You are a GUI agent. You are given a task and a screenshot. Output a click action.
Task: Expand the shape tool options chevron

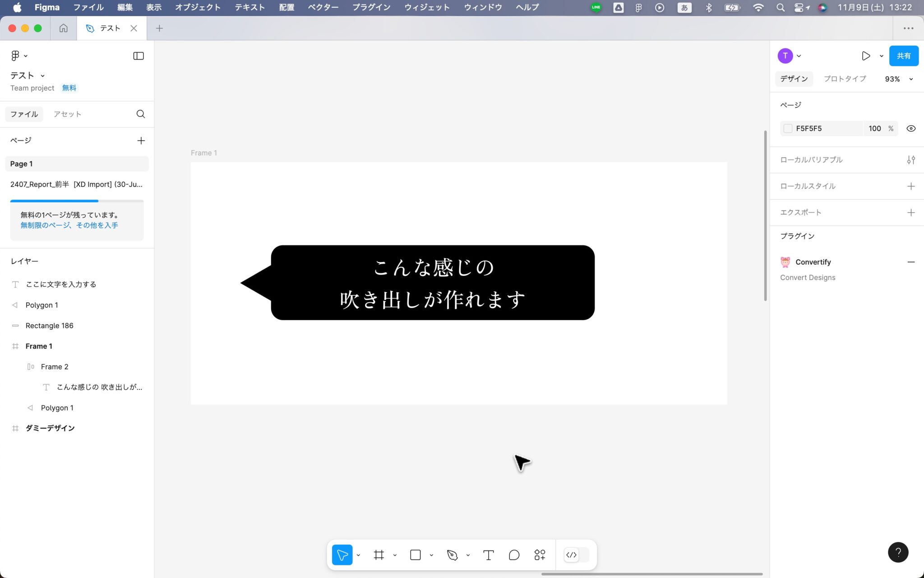(430, 555)
